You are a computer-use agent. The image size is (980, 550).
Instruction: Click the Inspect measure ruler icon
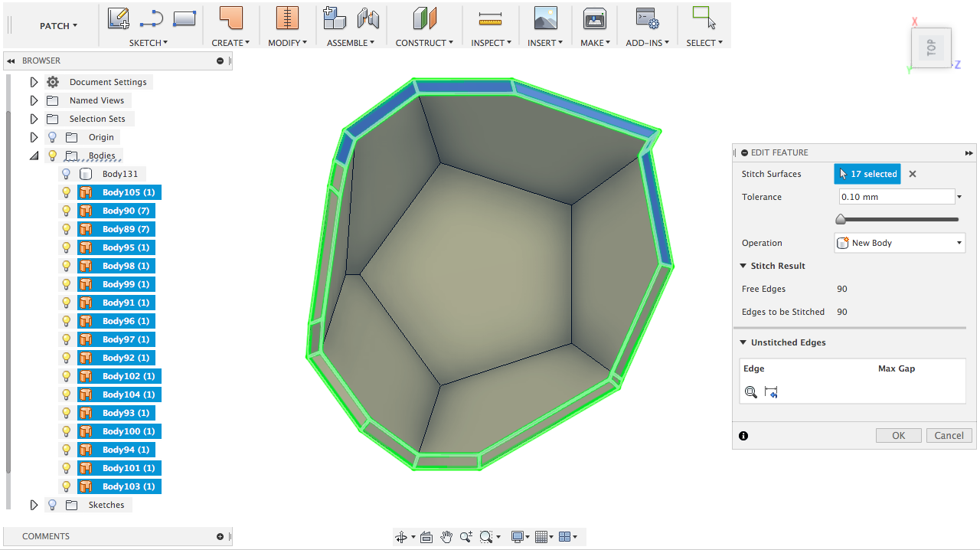point(490,18)
